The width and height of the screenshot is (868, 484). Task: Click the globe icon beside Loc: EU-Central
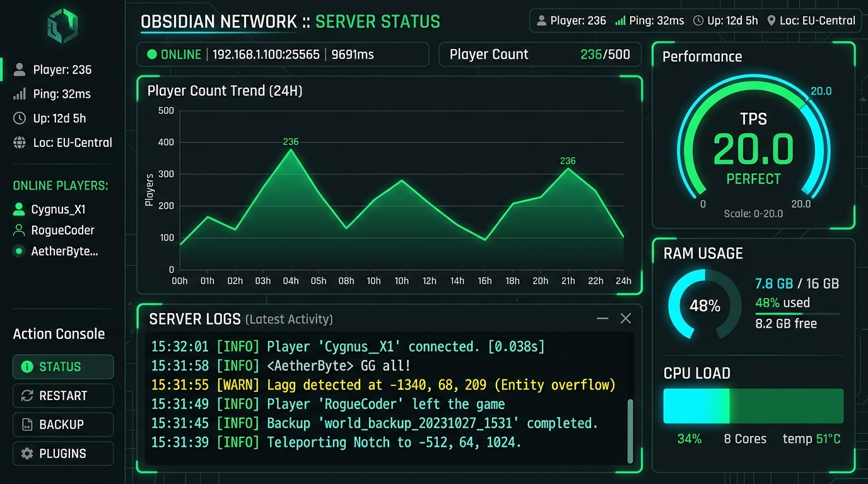pos(20,142)
